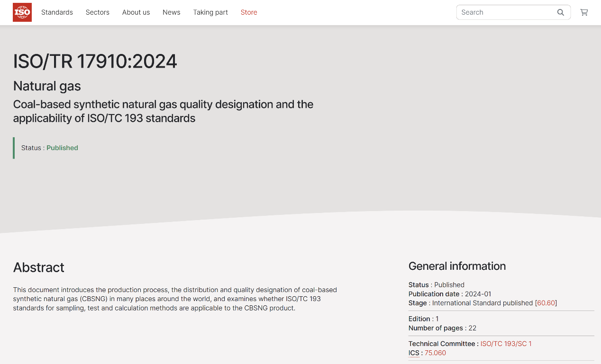Open the Store menu item
Image resolution: width=601 pixels, height=364 pixels.
click(249, 12)
